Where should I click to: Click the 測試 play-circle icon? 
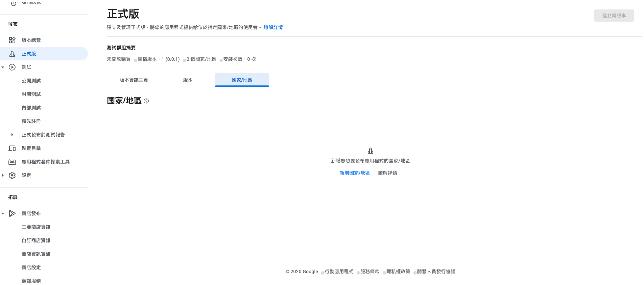click(x=12, y=67)
